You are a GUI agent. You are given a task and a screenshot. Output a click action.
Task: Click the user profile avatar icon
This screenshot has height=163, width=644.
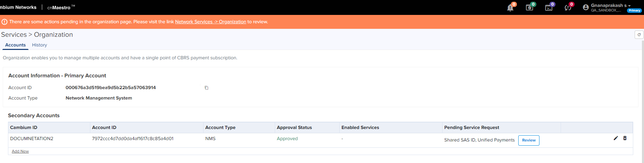pyautogui.click(x=586, y=7)
